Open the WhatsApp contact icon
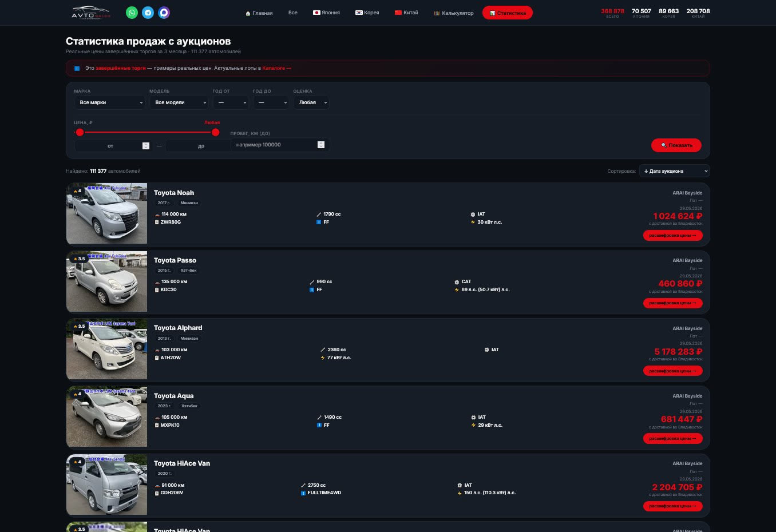Viewport: 776px width, 532px height. point(132,13)
